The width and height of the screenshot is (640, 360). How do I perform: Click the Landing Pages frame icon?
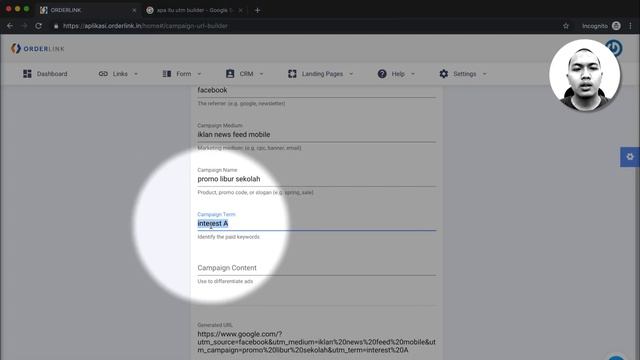(292, 74)
